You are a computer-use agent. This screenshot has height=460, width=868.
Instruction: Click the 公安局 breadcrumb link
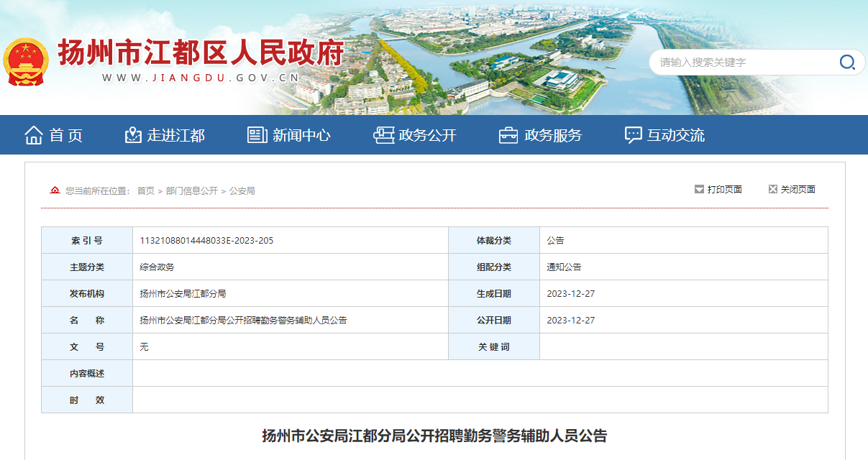(242, 191)
